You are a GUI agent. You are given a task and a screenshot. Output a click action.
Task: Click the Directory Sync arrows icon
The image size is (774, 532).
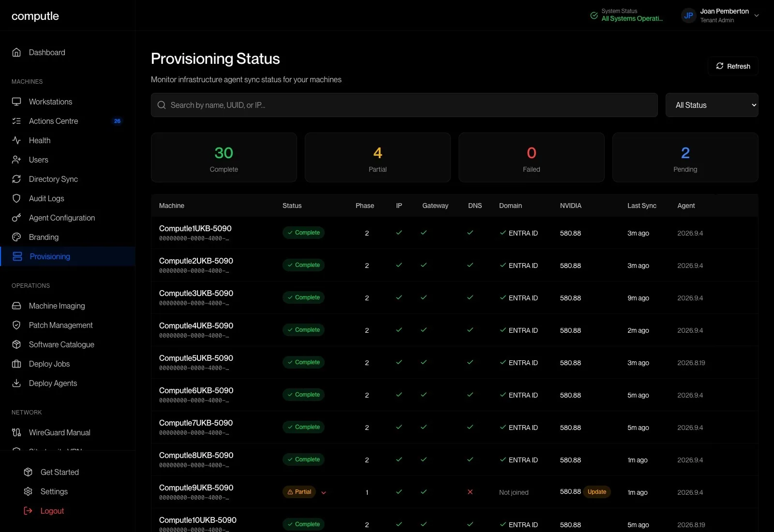(x=16, y=179)
